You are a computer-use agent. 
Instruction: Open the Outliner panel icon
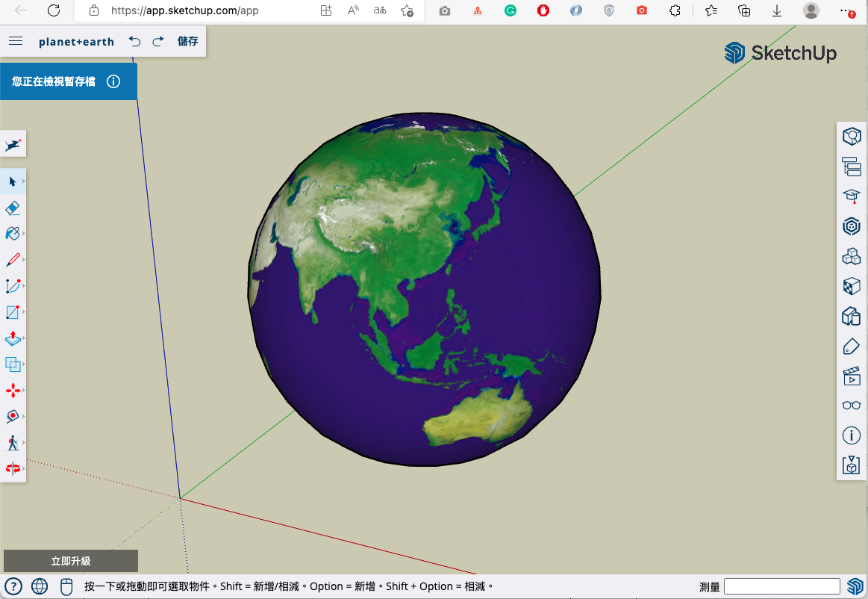click(852, 167)
